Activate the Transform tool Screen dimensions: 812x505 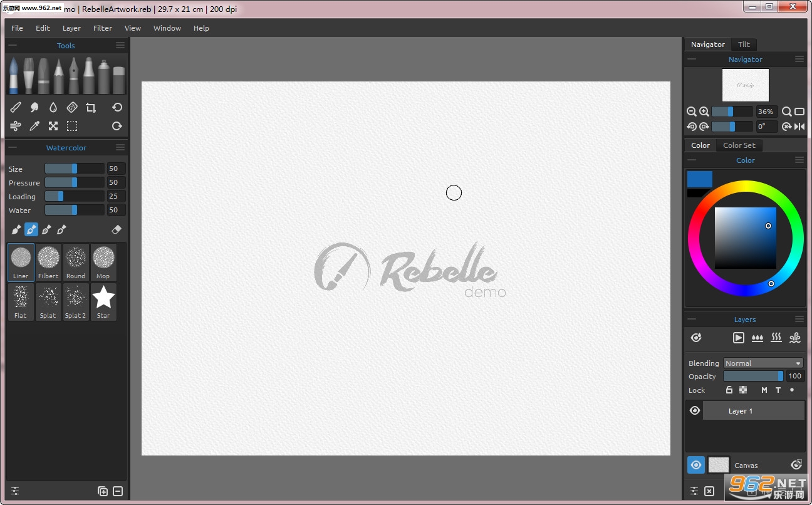[53, 126]
